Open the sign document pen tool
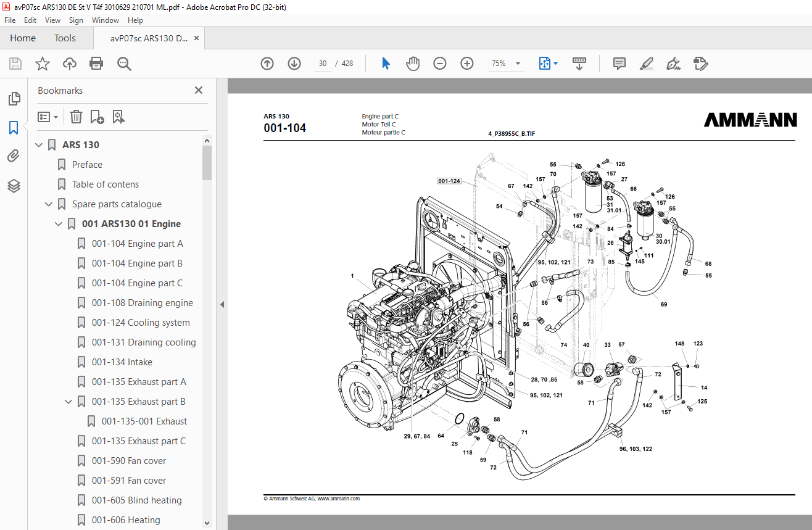This screenshot has height=530, width=812. (673, 64)
